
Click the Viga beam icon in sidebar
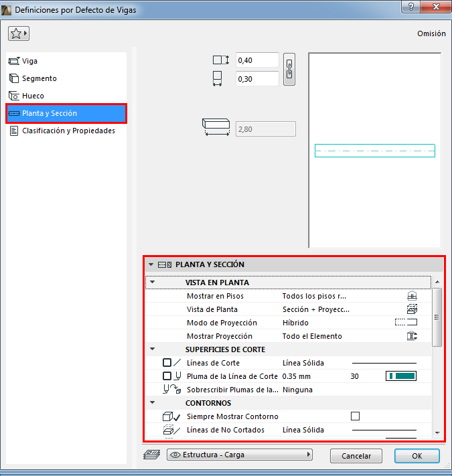(x=14, y=61)
